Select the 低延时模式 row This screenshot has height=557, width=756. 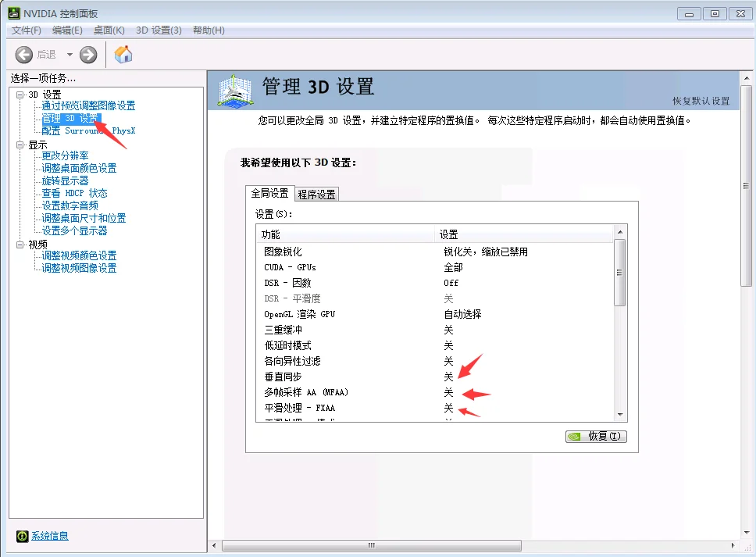click(x=435, y=346)
